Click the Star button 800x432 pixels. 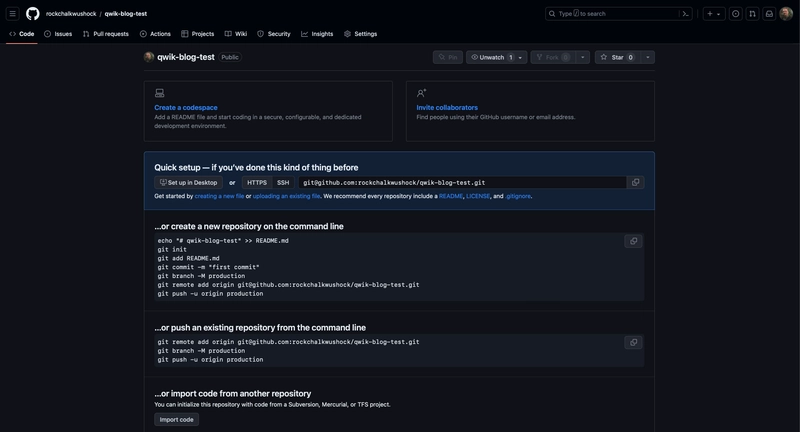(x=616, y=57)
